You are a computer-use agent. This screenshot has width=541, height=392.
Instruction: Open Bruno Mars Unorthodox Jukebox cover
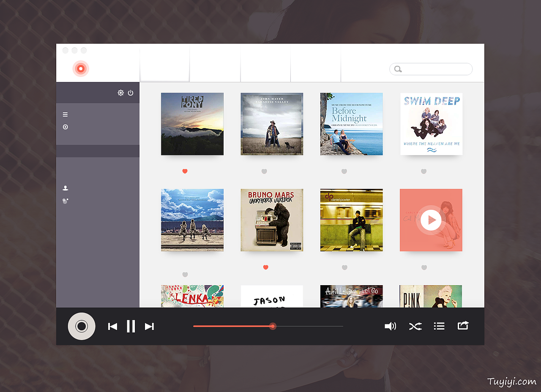(272, 220)
